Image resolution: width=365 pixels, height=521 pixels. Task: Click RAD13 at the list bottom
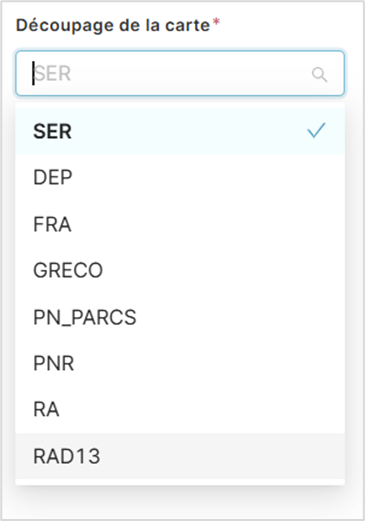180,456
